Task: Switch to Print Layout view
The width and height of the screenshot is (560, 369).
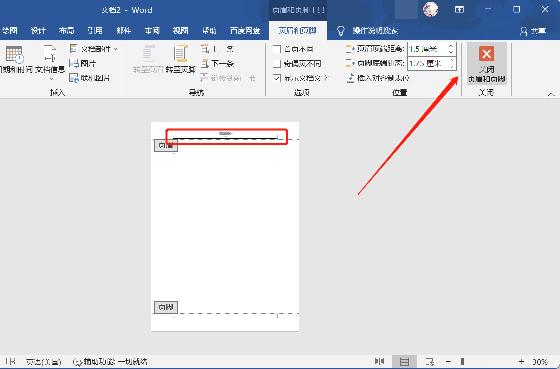Action: (x=404, y=361)
